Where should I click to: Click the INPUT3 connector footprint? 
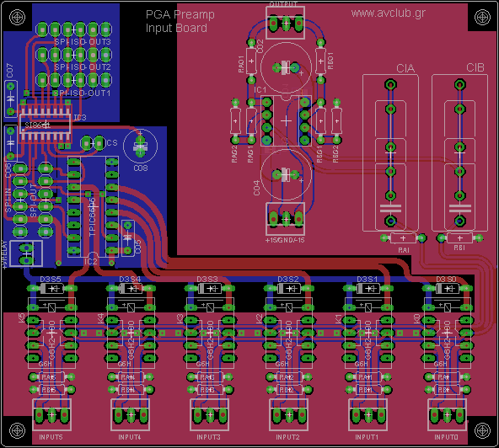[x=210, y=415]
